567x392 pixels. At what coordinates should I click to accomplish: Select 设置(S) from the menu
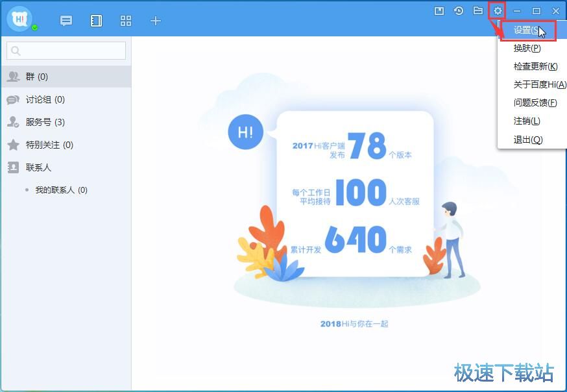[525, 30]
